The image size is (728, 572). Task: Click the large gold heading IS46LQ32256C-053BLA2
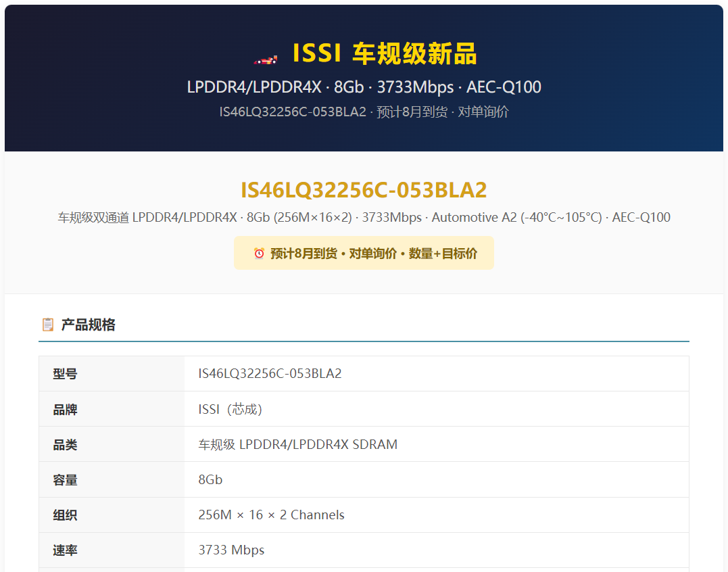(x=364, y=190)
